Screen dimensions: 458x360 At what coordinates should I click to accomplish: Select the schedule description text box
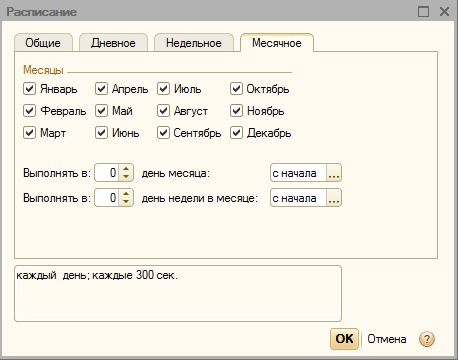click(x=178, y=293)
